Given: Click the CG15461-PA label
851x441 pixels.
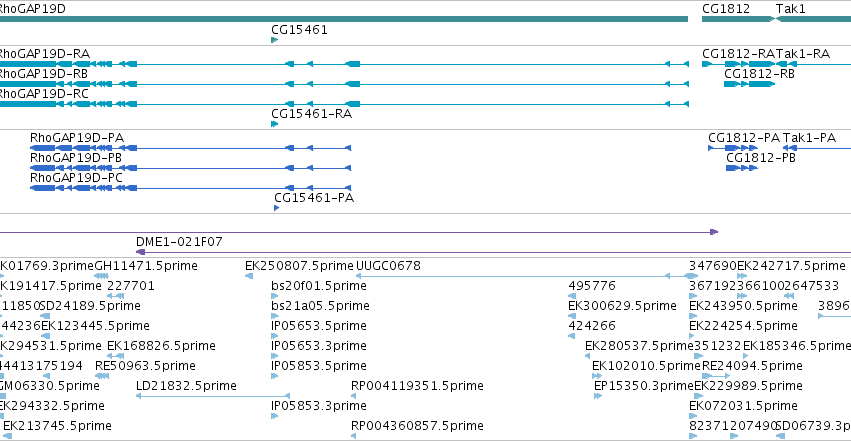Looking at the screenshot, I should 314,198.
